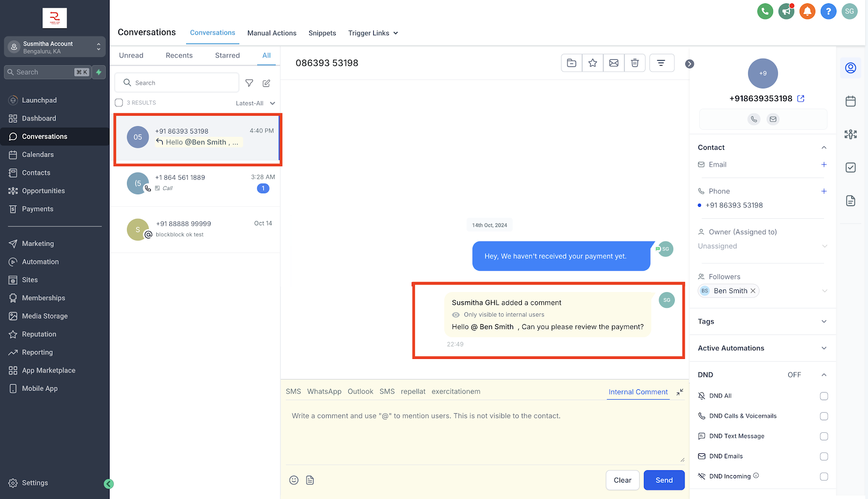This screenshot has width=868, height=499.
Task: Open the Manual Actions menu
Action: click(x=272, y=33)
